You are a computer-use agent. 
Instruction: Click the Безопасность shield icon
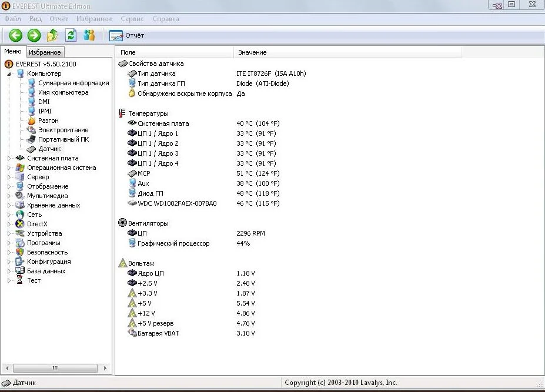tap(20, 252)
